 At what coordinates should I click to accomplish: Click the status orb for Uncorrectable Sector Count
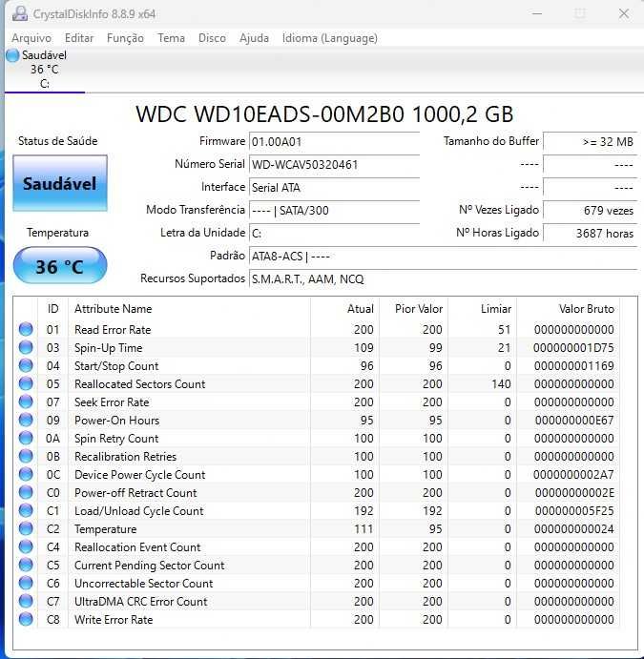tap(26, 583)
